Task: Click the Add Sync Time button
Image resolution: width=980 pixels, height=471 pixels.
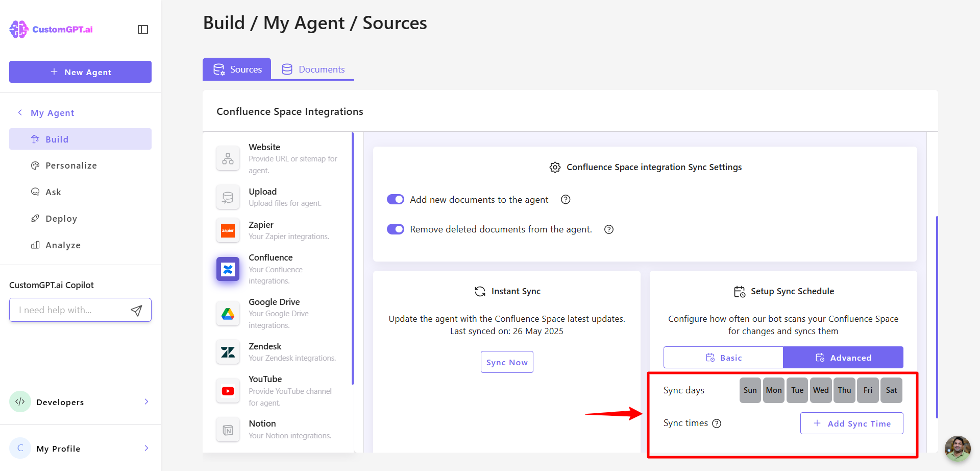Action: pyautogui.click(x=852, y=423)
